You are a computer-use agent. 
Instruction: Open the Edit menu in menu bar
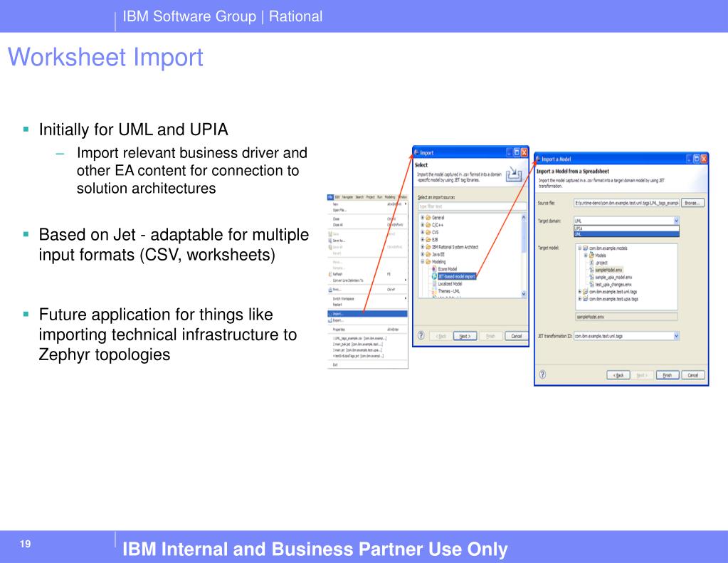point(337,196)
